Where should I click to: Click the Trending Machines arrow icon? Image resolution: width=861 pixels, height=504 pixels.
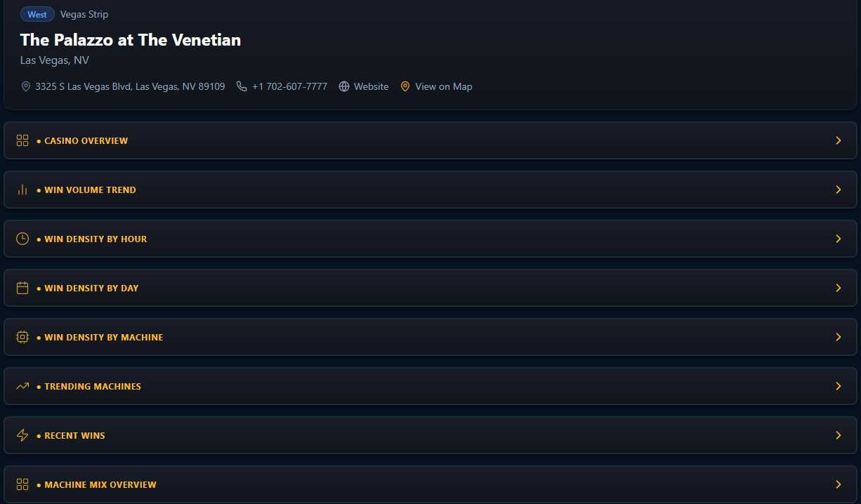(22, 386)
